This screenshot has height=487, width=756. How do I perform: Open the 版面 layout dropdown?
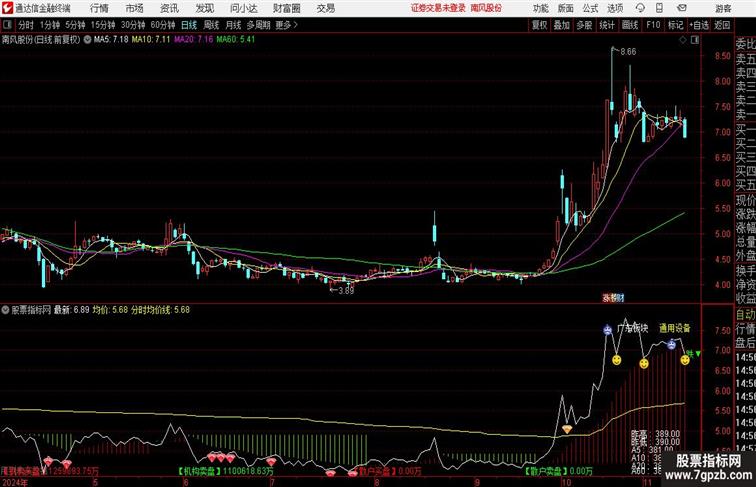[x=565, y=9]
